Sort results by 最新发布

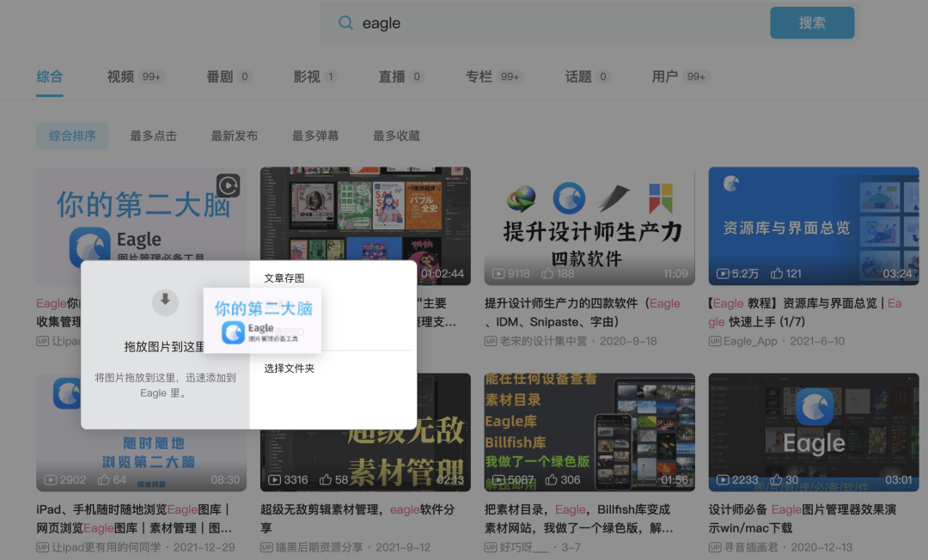click(x=235, y=135)
